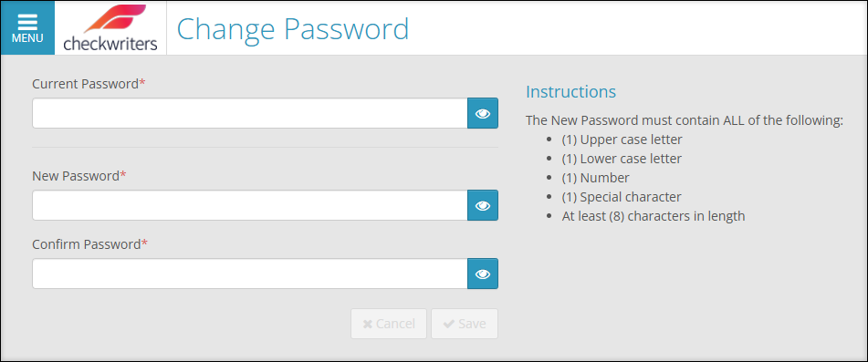Screen dimensions: 868x362
Task: Reveal the New Password using eye icon
Action: click(x=483, y=205)
